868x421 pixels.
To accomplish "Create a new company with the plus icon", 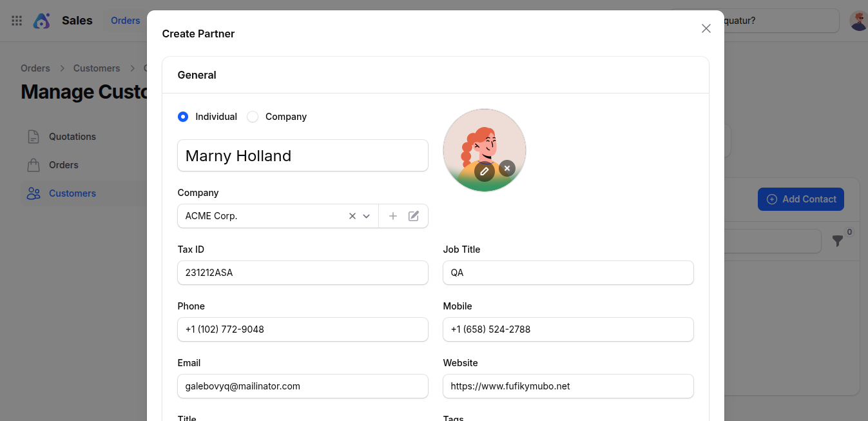I will click(x=393, y=215).
